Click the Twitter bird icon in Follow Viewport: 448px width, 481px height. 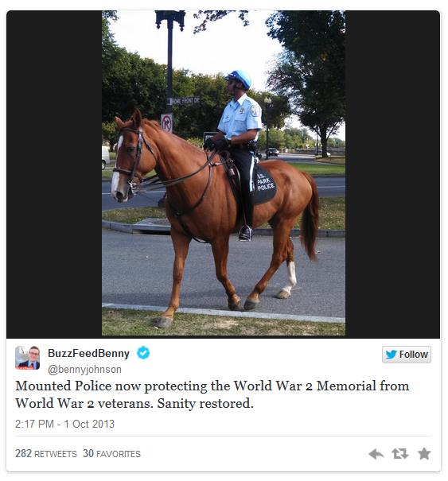click(392, 355)
